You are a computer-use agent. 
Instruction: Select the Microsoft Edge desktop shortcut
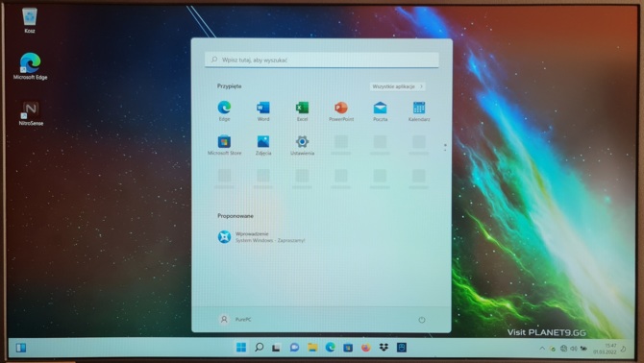click(x=30, y=66)
